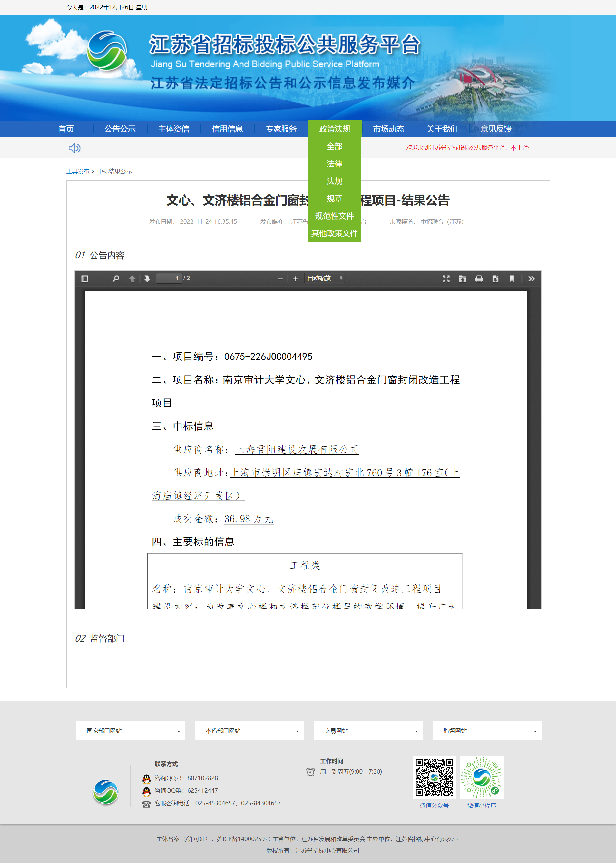The image size is (616, 863).
Task: Toggle the PDF viewer sidebar
Action: (x=84, y=279)
